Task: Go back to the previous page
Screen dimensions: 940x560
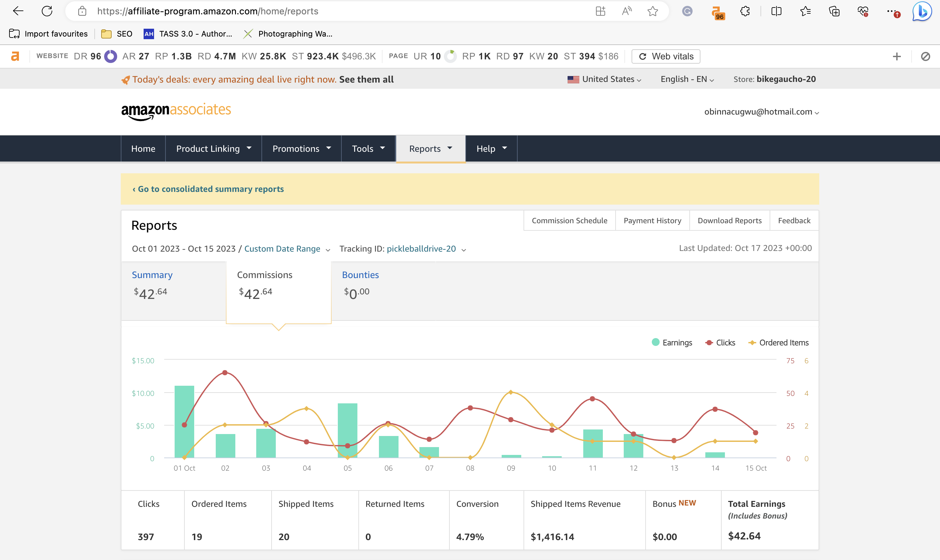Action: pos(18,11)
